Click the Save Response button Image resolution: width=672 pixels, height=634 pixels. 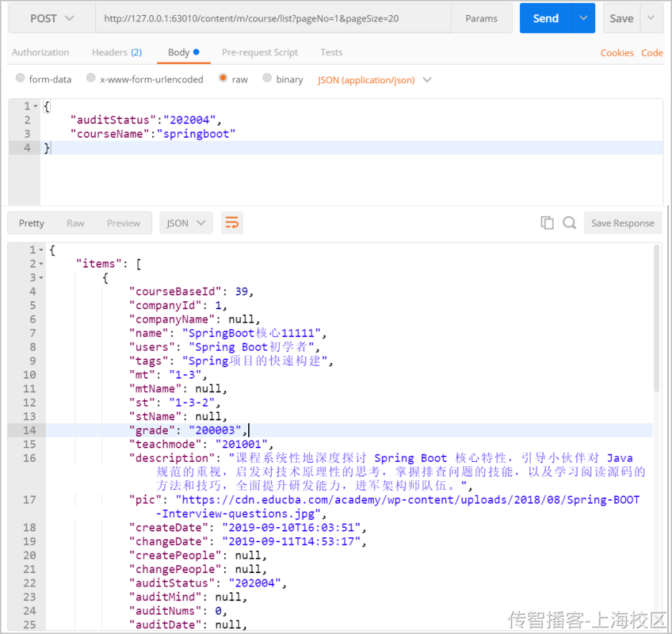point(623,223)
